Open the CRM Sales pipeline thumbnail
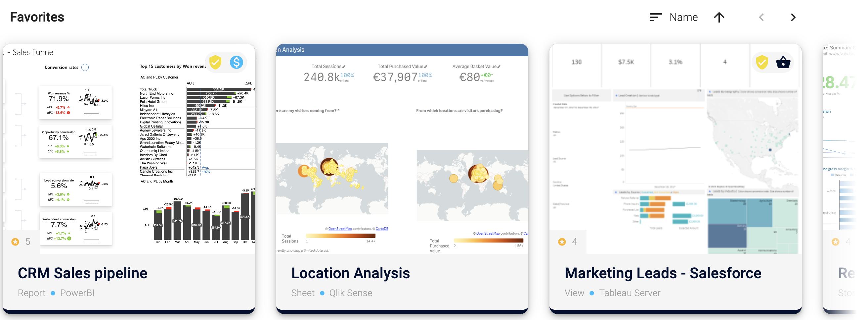This screenshot has width=868, height=320. pos(129,148)
